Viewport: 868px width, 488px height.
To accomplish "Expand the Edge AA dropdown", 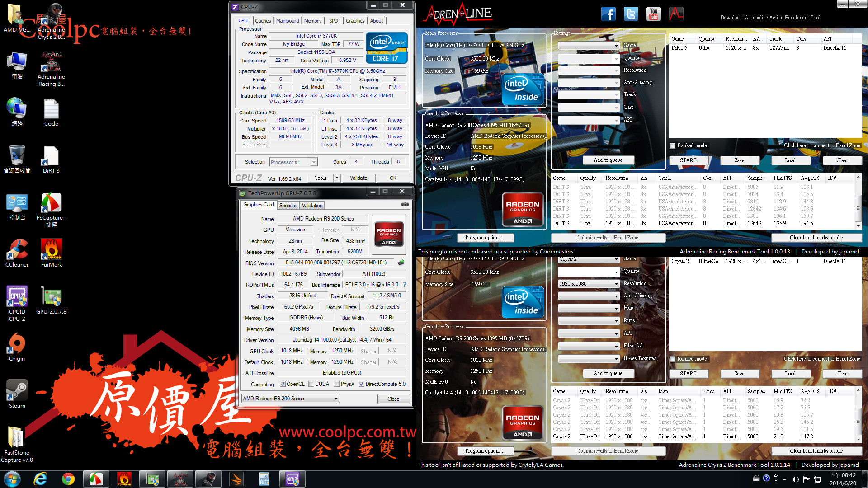I will (589, 346).
